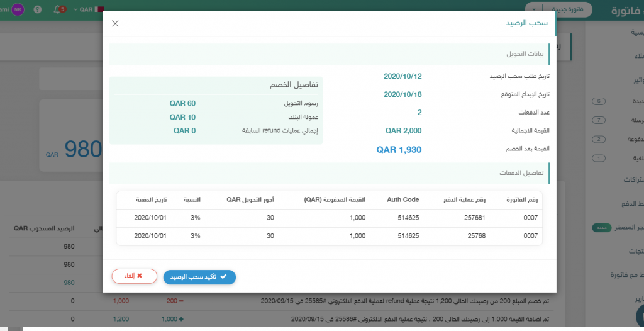Close the سحب الرصيد dialog with X
Viewport: 644px width, 331px height.
(x=115, y=23)
